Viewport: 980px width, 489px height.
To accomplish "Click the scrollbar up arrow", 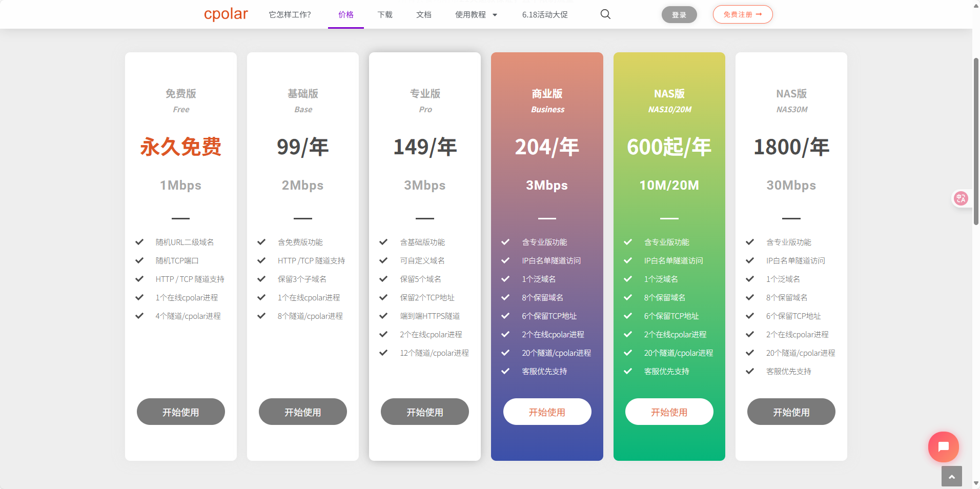I will pyautogui.click(x=976, y=5).
